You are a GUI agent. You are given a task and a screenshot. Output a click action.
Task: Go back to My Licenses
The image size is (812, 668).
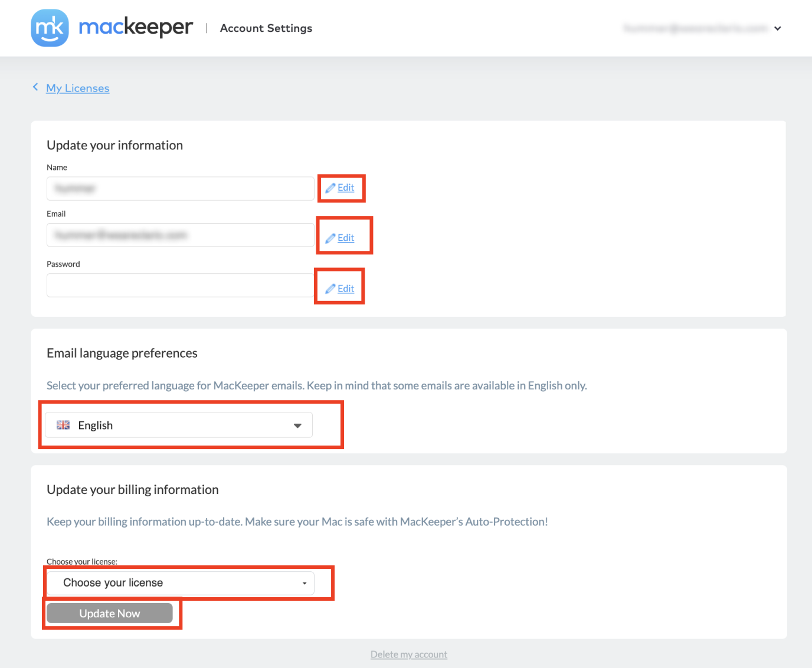(x=78, y=88)
